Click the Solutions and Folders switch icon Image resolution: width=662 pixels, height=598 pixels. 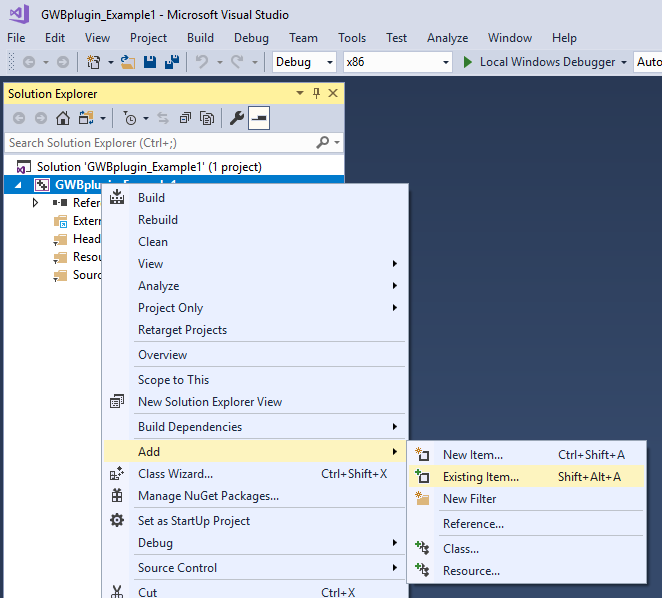pyautogui.click(x=86, y=118)
